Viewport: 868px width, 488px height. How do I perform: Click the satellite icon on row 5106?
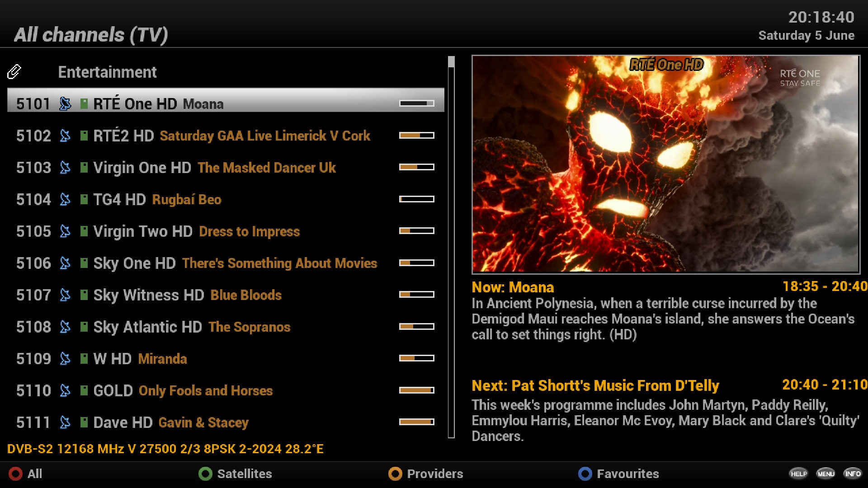click(65, 263)
